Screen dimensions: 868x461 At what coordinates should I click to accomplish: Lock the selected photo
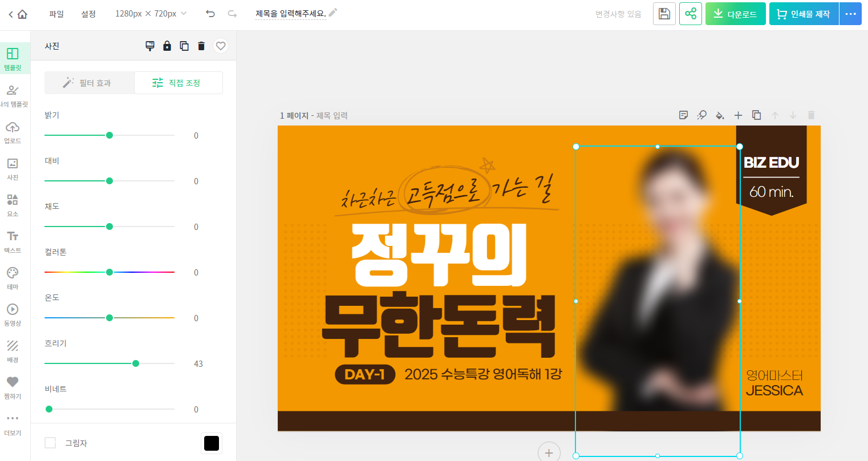click(x=167, y=46)
